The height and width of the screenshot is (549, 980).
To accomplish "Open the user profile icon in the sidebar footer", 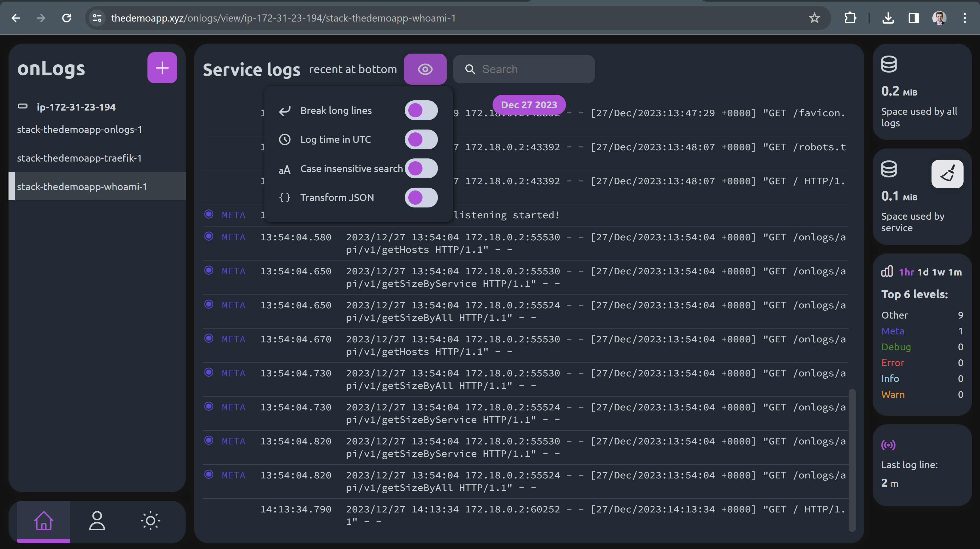I will (97, 521).
